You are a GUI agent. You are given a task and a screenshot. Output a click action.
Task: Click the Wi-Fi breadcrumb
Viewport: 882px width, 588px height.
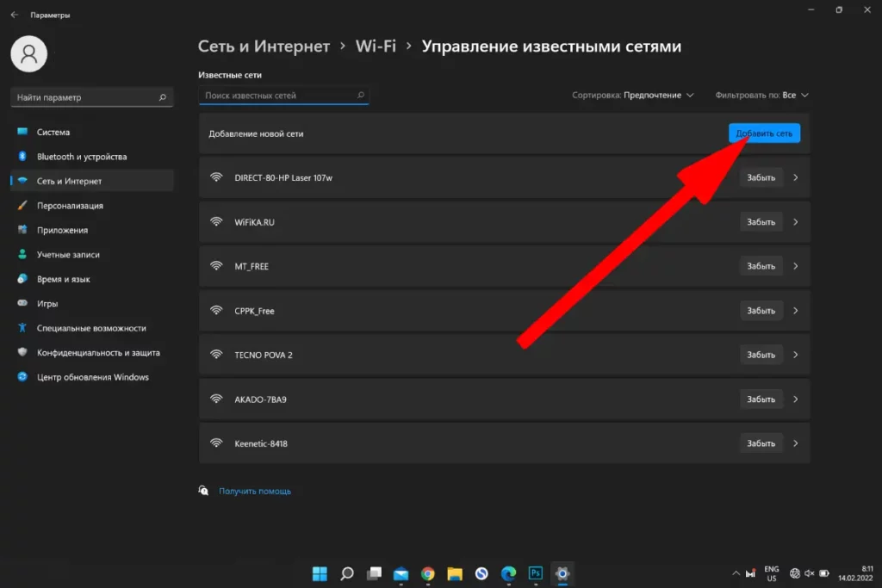click(376, 46)
